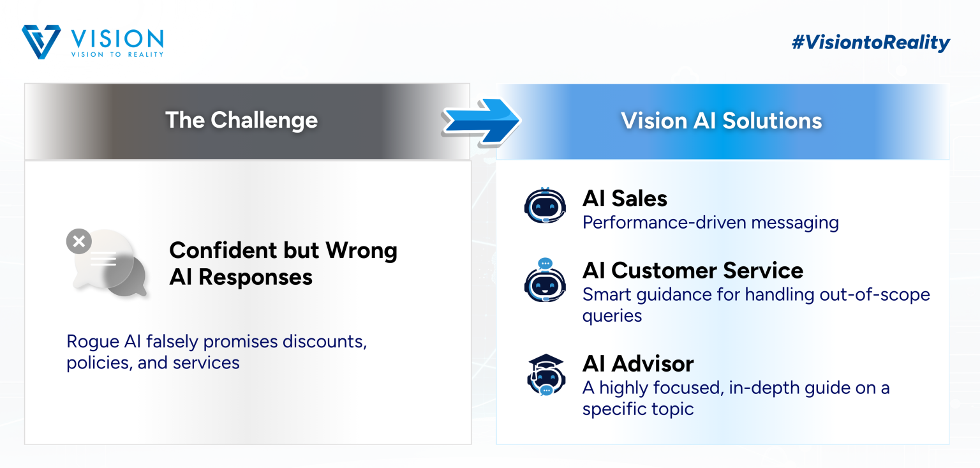
Task: Click the Vision to Reality tagline under logo
Action: [x=117, y=55]
